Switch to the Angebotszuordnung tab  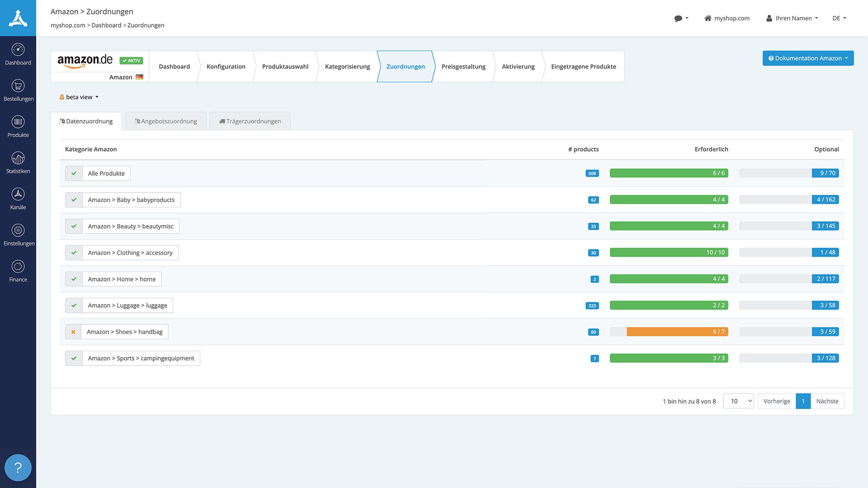[166, 121]
